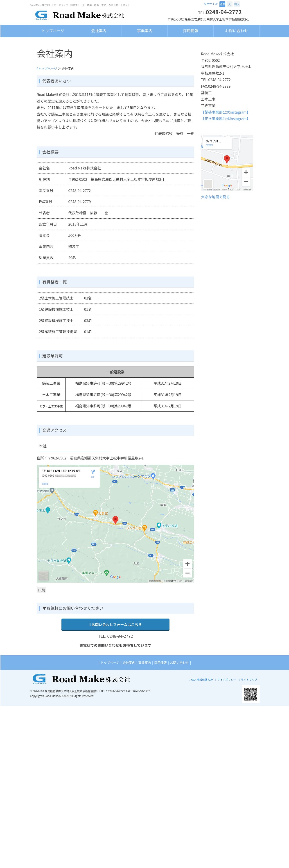289x868 pixels.
Task: Click footer トップページ link
Action: pos(110,662)
